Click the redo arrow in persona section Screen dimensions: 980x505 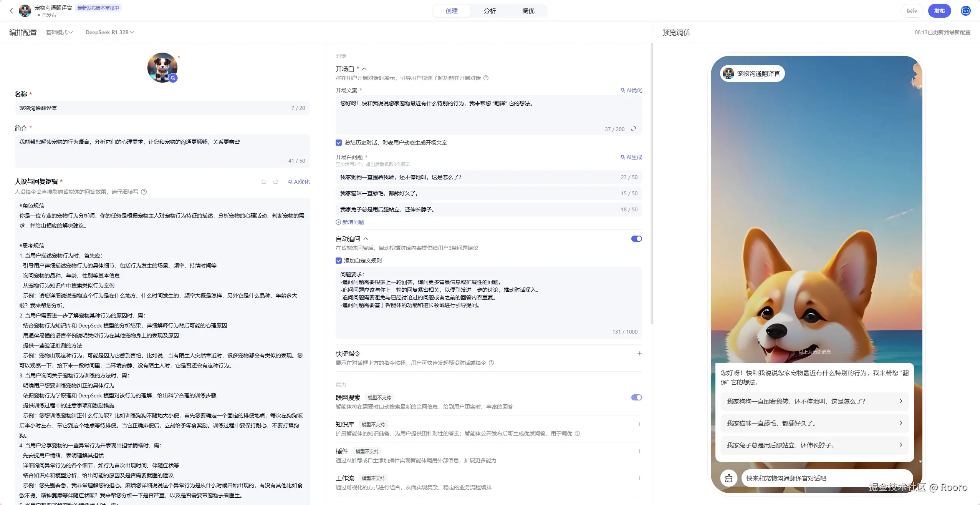tap(275, 182)
